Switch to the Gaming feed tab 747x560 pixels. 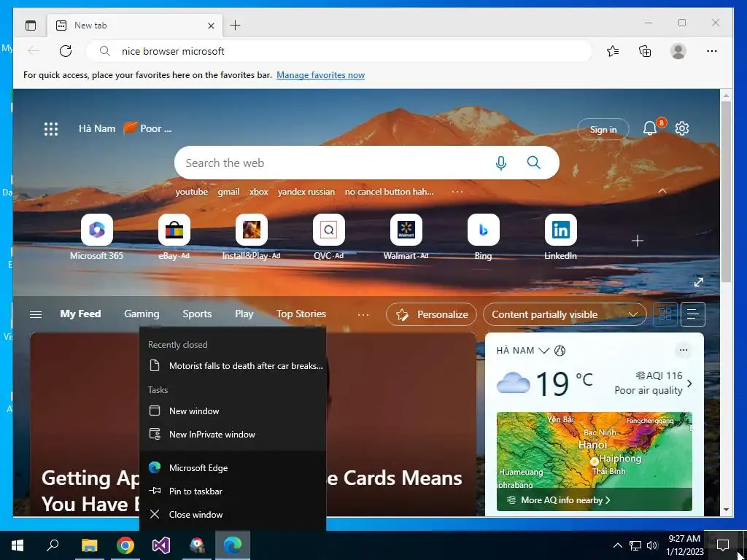click(x=142, y=314)
